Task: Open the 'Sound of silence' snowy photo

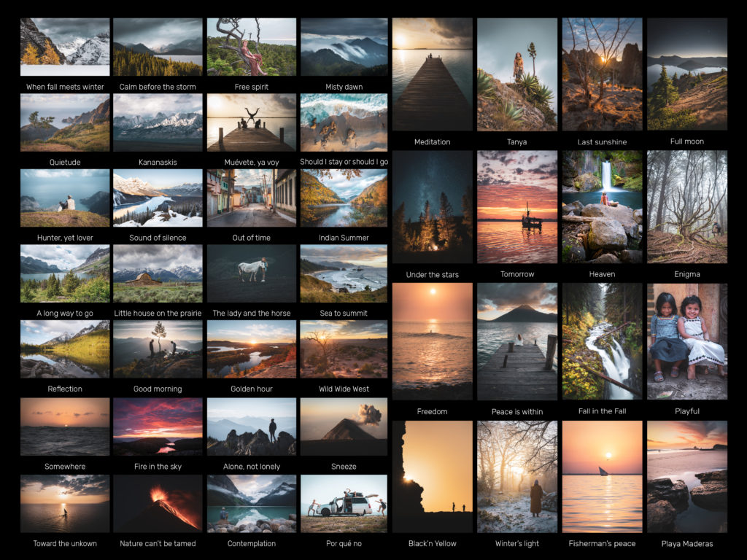Action: [158, 198]
